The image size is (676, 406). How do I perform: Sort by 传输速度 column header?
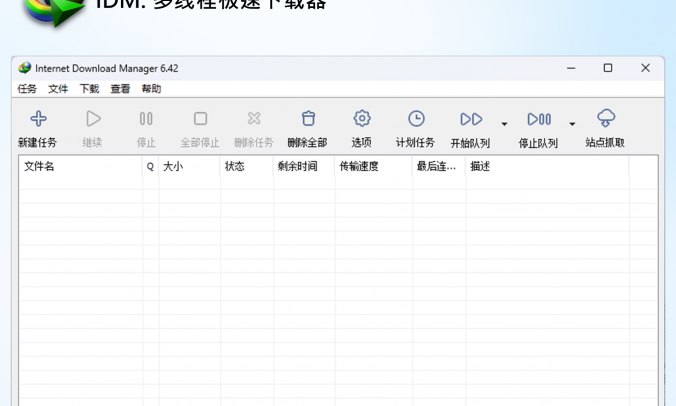[x=373, y=166]
